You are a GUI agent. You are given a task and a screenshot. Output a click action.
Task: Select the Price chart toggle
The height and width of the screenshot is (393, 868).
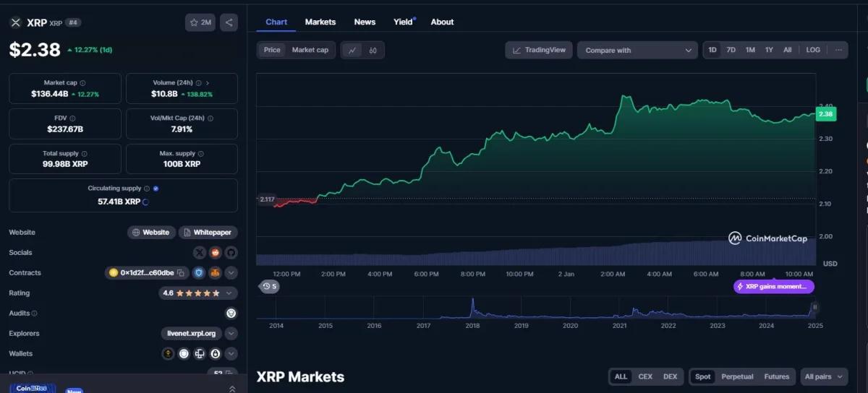point(272,50)
